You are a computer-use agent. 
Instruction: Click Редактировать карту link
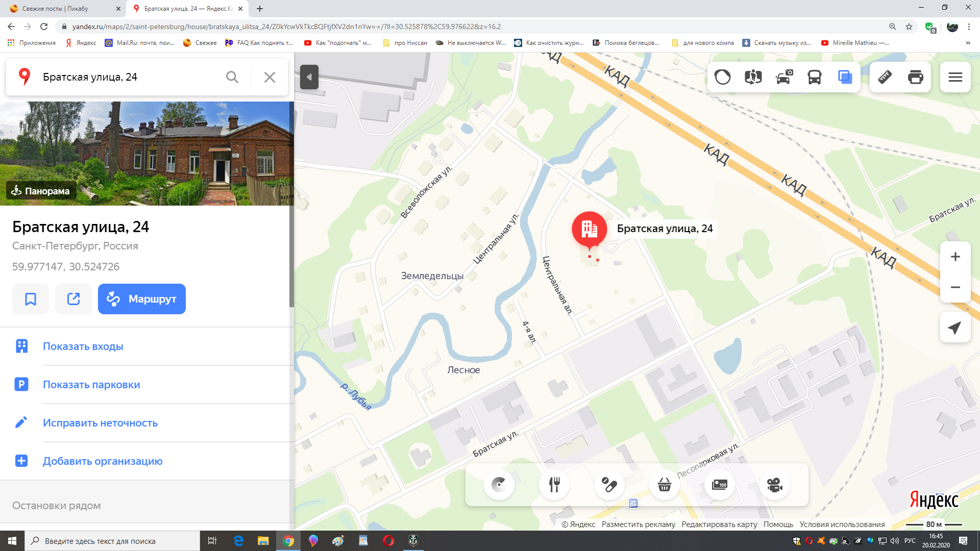point(719,524)
